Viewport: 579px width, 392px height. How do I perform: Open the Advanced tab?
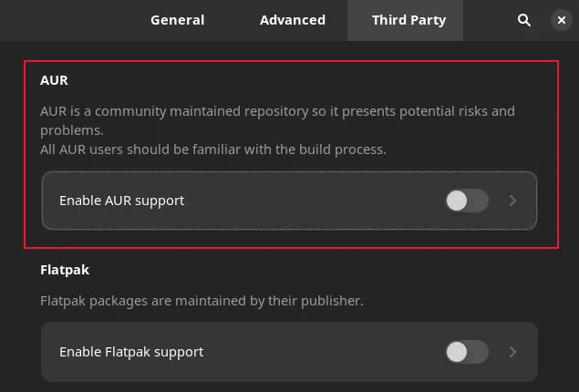point(292,20)
